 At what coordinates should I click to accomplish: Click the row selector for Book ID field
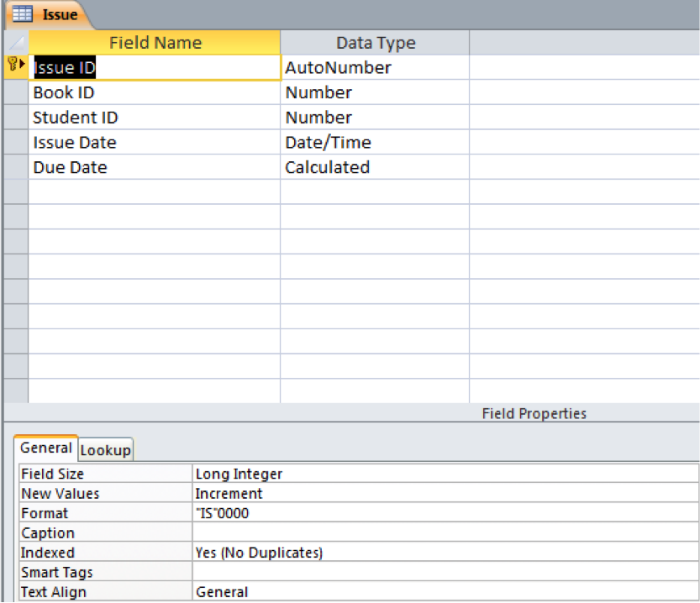pyautogui.click(x=15, y=92)
